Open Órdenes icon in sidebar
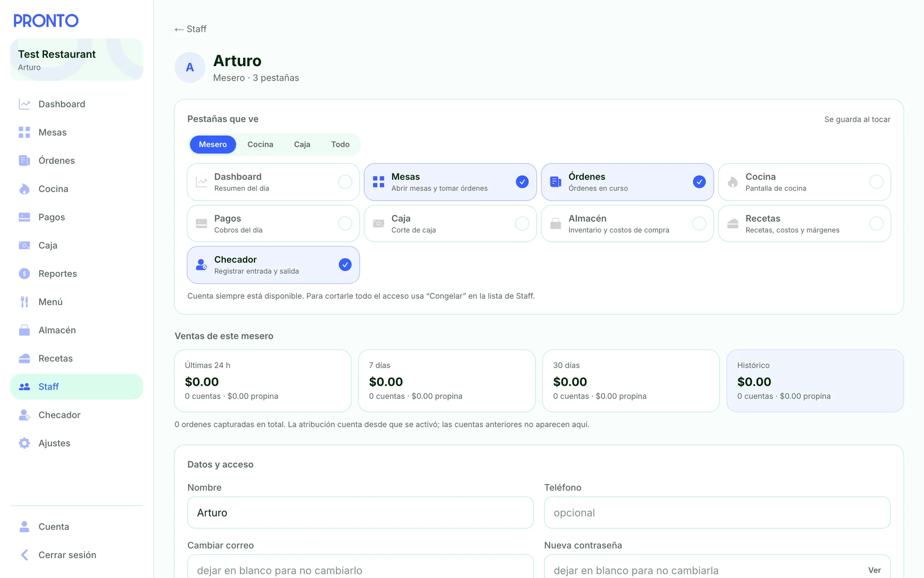This screenshot has height=578, width=924. [x=24, y=160]
